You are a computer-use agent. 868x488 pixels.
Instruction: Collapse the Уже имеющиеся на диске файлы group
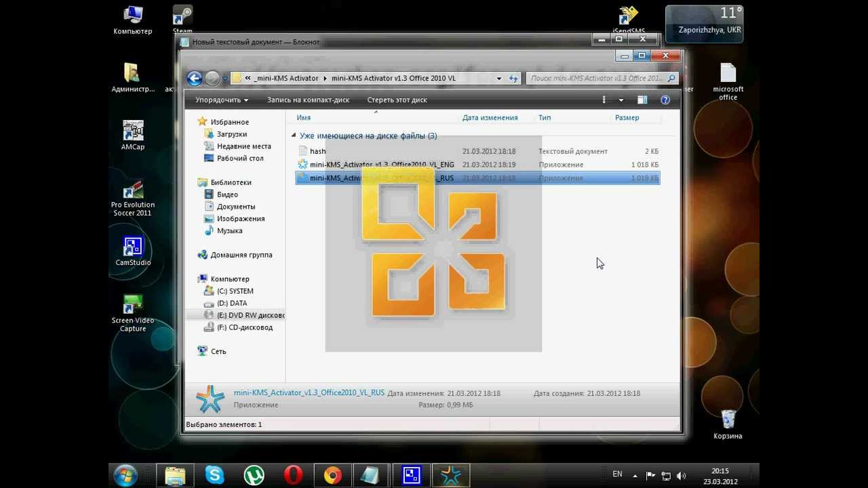[x=294, y=136]
